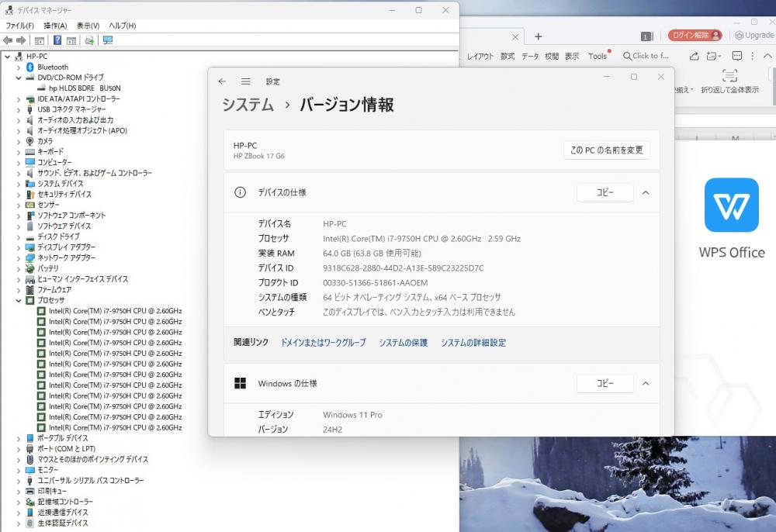776x532 pixels.
Task: Open the 操作(A) menu
Action: (55, 26)
